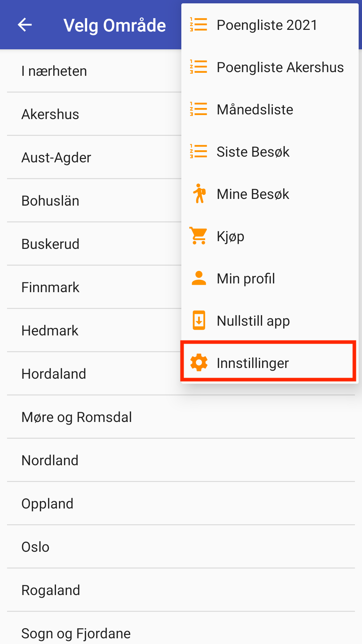Viewport: 362px width, 644px height.
Task: Click the list icon next to Månedsliste
Action: tap(199, 109)
